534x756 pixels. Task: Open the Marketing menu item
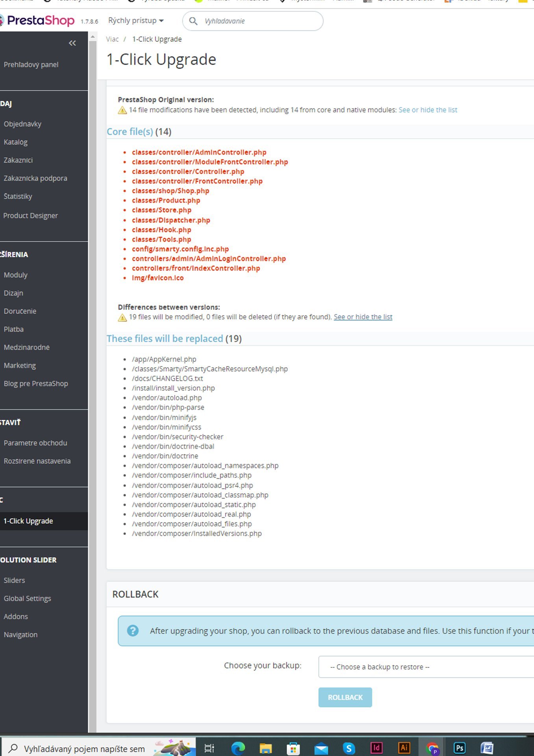(20, 366)
